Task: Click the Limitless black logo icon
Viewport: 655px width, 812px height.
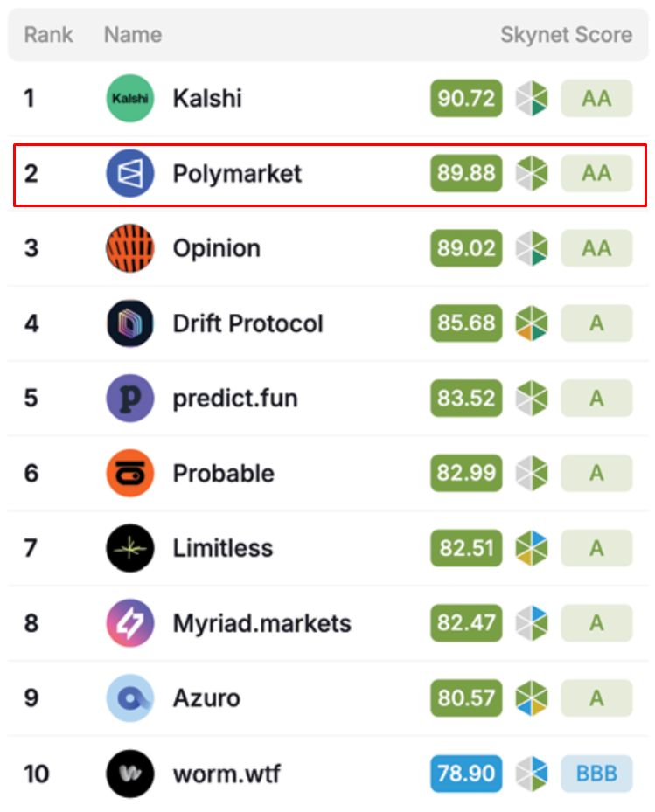Action: 129,549
